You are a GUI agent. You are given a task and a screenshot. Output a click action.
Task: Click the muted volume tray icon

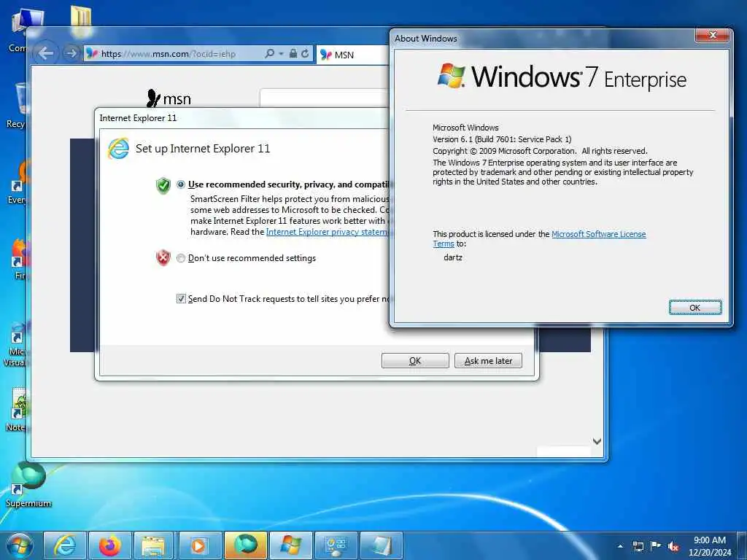673,547
